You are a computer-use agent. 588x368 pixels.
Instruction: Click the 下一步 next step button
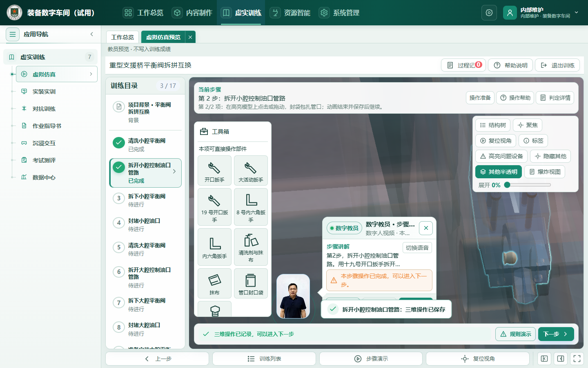tap(556, 334)
